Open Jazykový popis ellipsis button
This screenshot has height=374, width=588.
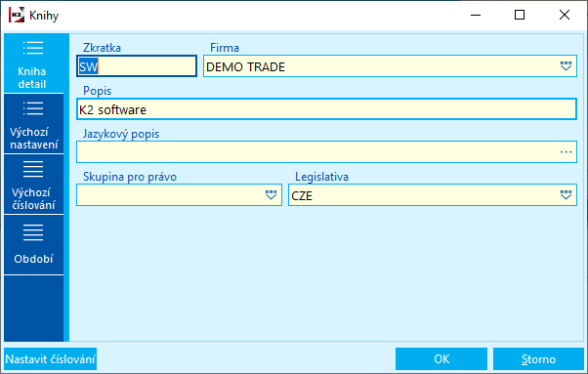566,152
